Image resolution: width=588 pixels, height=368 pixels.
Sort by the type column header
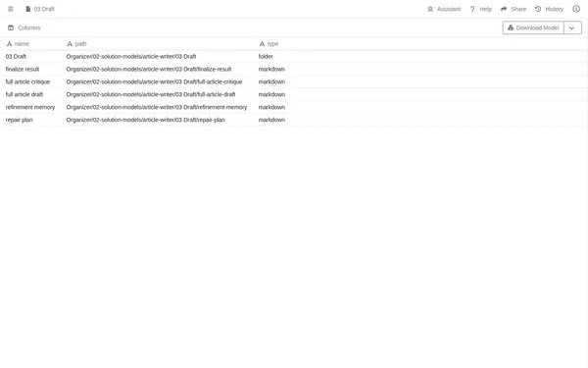click(269, 44)
